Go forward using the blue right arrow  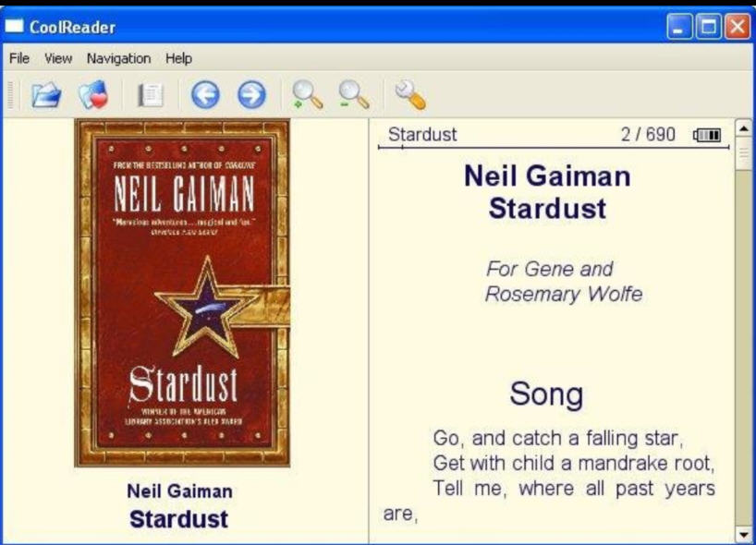tap(251, 94)
